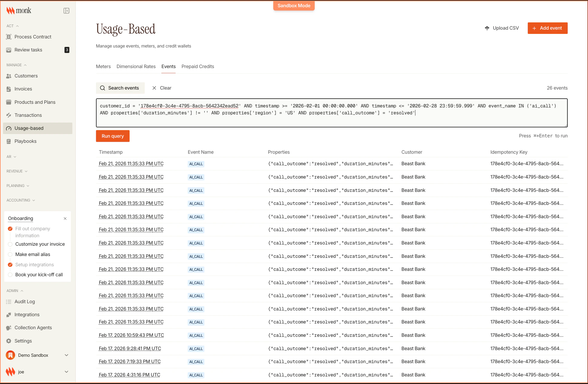Collapse the ACT sidebar section
Screen dimensions: 588x384
pos(13,26)
